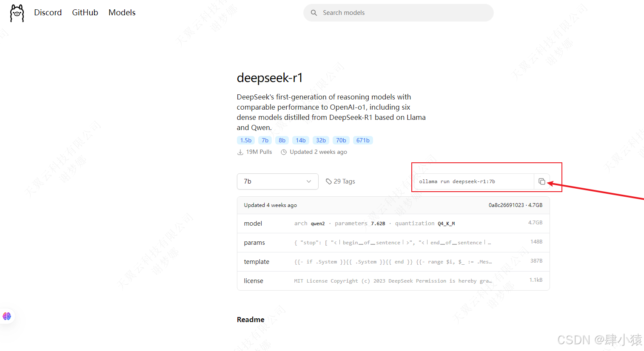Click the Q4_K_M quantization value
The width and height of the screenshot is (644, 351).
[x=446, y=224]
